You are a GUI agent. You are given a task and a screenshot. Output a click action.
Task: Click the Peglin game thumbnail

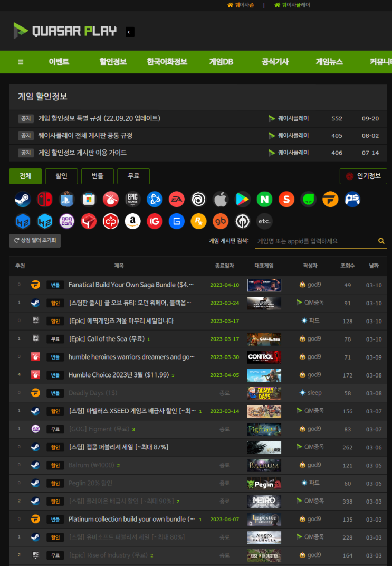point(264,483)
